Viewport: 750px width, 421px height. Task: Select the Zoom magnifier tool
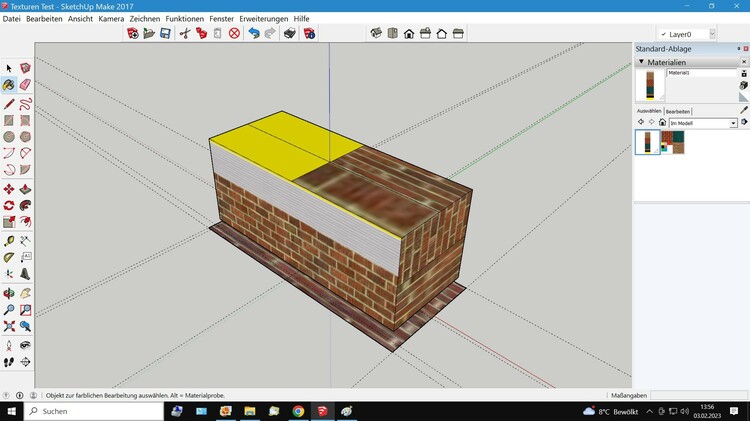(x=9, y=309)
